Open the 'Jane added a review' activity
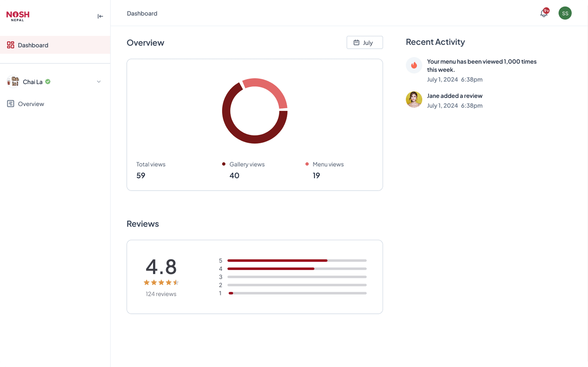Image resolution: width=588 pixels, height=367 pixels. [454, 96]
